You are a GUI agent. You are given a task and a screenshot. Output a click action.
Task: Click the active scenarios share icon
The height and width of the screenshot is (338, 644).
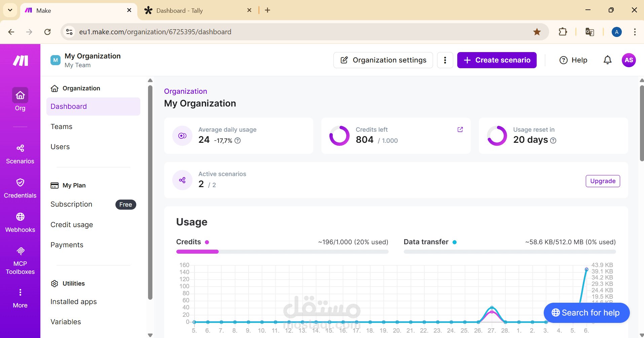pyautogui.click(x=182, y=180)
